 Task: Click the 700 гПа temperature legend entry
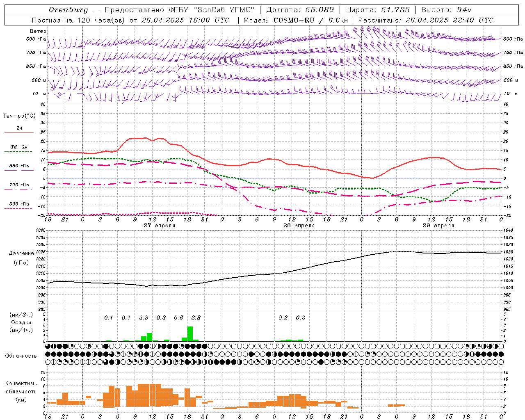(x=19, y=185)
